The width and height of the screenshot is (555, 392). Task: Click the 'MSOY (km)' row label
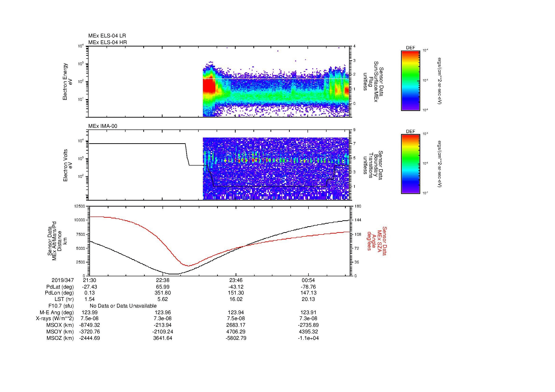(x=60, y=332)
